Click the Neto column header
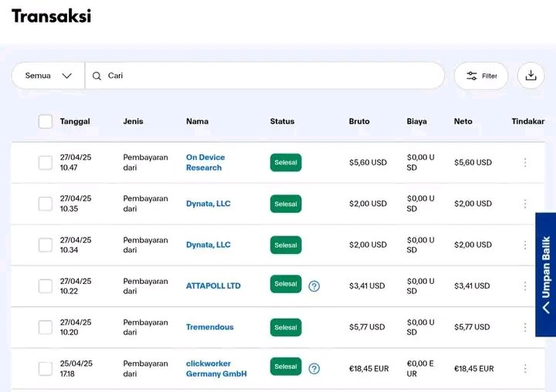This screenshot has width=556, height=392. pyautogui.click(x=463, y=122)
